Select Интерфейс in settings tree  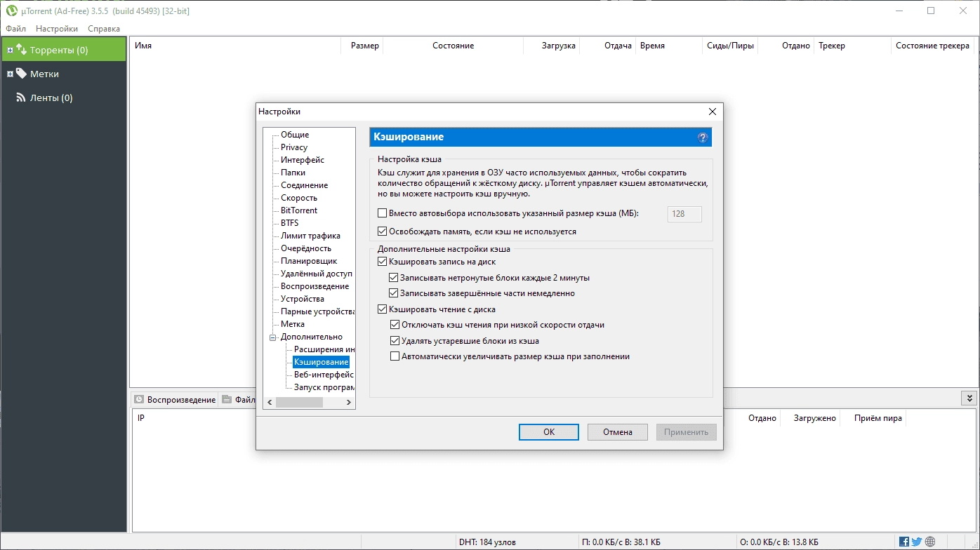point(303,160)
